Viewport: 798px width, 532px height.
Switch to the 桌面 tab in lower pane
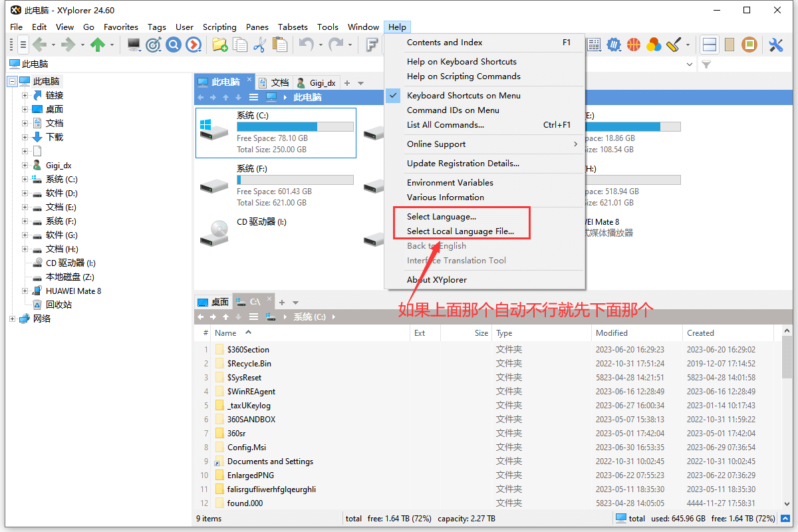coord(213,302)
